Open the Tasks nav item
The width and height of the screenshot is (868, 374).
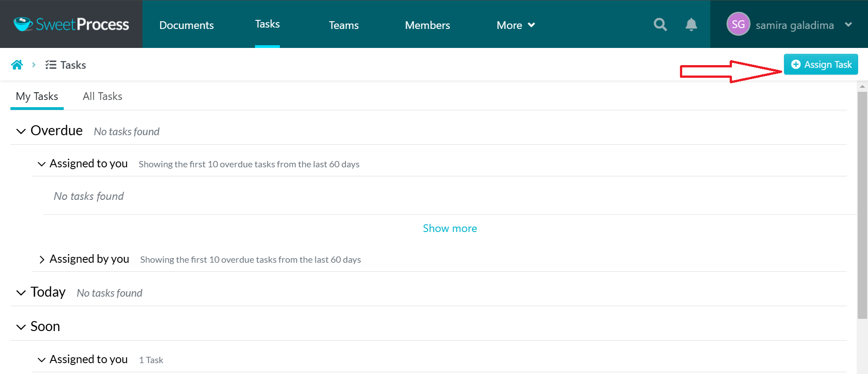[267, 24]
